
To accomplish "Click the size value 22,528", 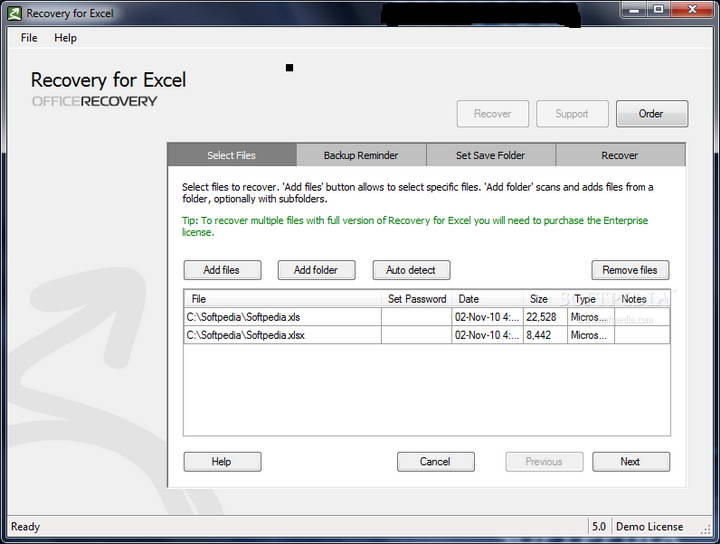I will [541, 317].
